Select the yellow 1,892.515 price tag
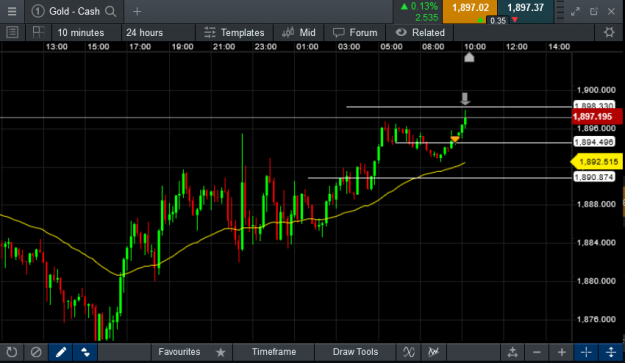The width and height of the screenshot is (625, 363). tap(597, 162)
